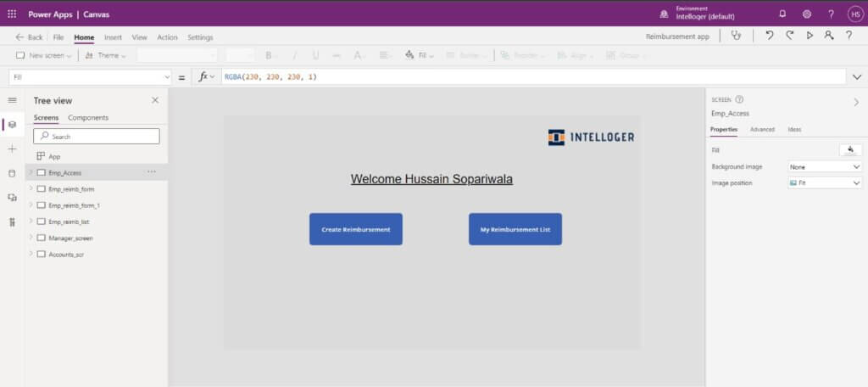The image size is (868, 387).
Task: Open the Insert plus sidebar icon
Action: (x=12, y=149)
